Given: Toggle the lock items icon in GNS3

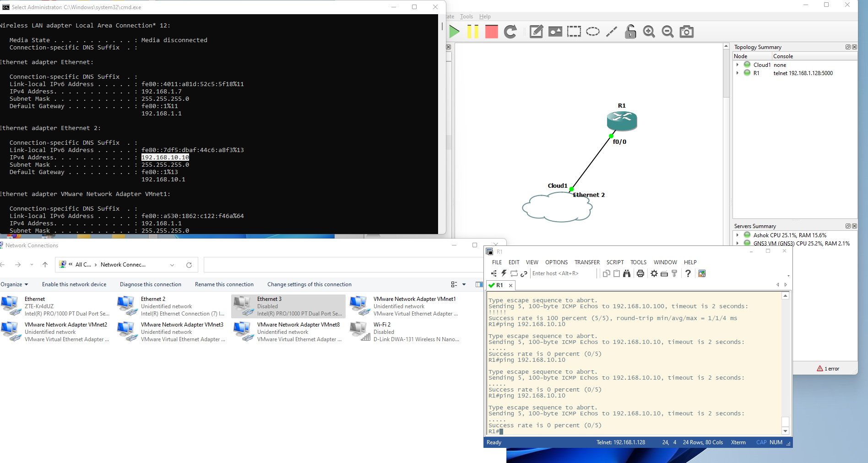Looking at the screenshot, I should tap(630, 32).
